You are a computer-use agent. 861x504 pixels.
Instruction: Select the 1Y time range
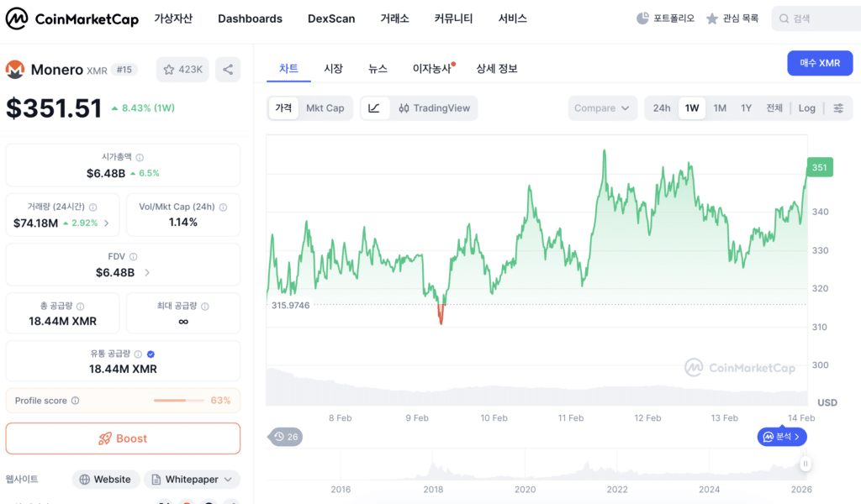tap(747, 108)
